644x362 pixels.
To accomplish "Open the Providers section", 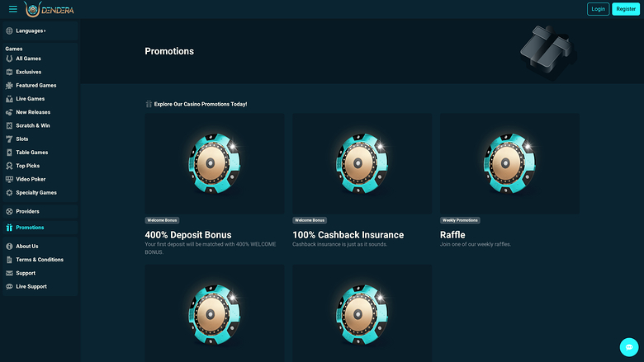I will 27,211.
